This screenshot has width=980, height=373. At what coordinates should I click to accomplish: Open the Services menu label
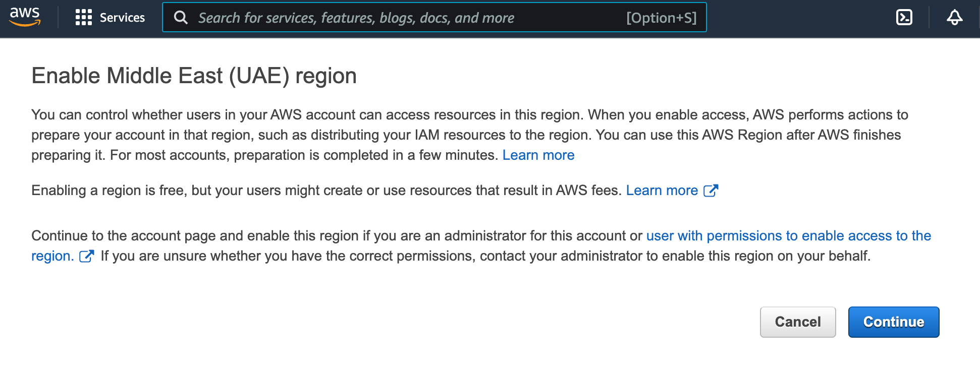click(x=122, y=18)
